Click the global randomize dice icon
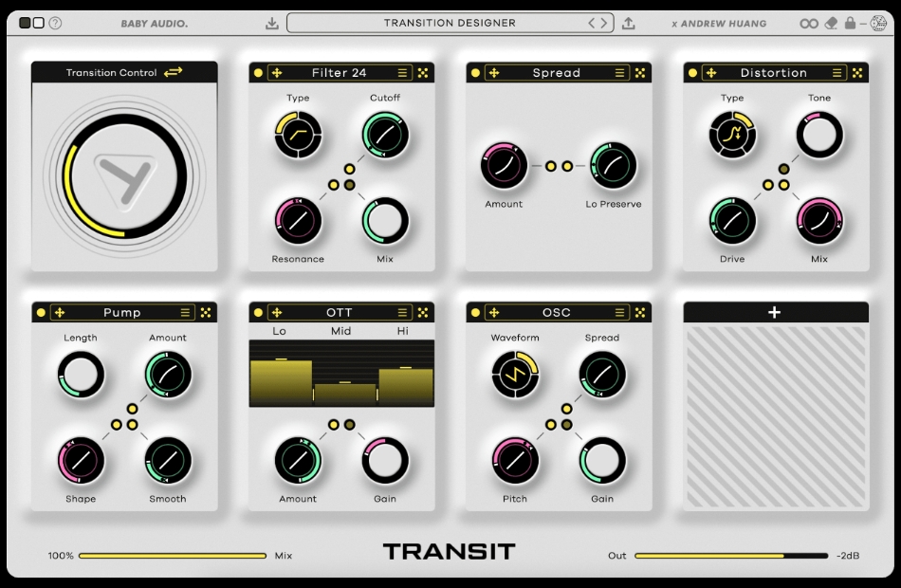This screenshot has width=901, height=588. point(878,23)
